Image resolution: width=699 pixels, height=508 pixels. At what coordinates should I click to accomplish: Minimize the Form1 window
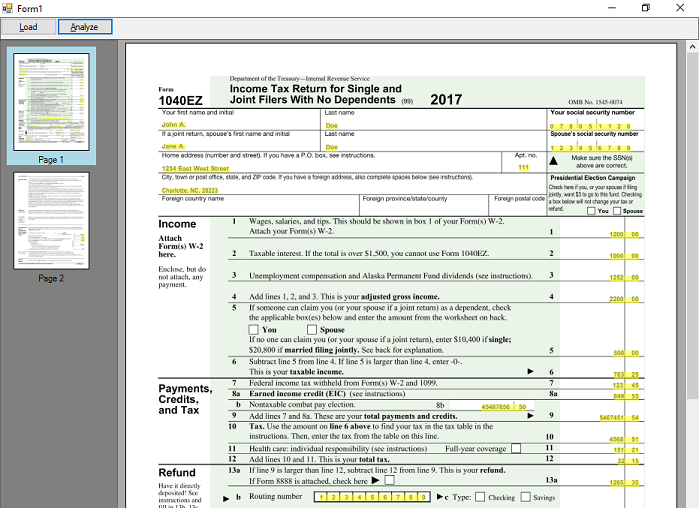pos(612,8)
